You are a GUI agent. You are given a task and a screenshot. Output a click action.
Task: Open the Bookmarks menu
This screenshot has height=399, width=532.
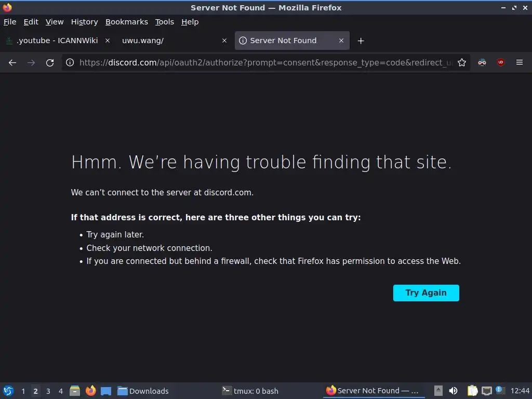click(127, 22)
